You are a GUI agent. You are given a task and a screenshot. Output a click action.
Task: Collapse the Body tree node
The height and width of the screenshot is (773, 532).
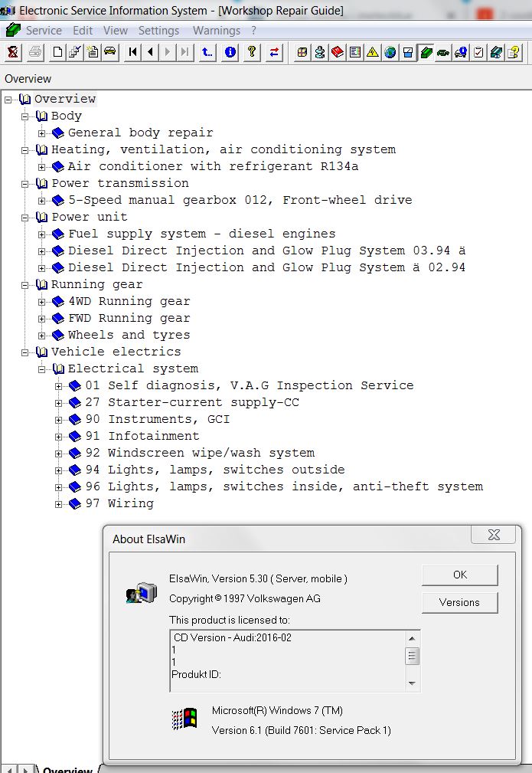pos(24,117)
